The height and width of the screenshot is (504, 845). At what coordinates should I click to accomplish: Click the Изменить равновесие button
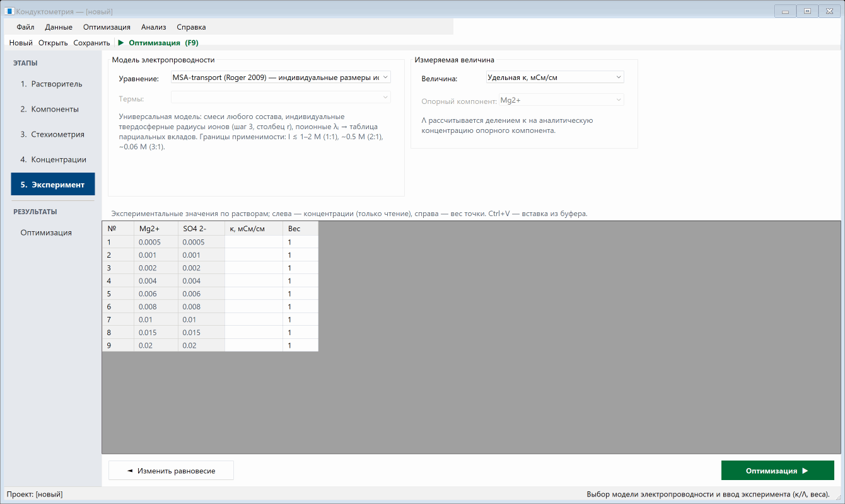tap(171, 471)
